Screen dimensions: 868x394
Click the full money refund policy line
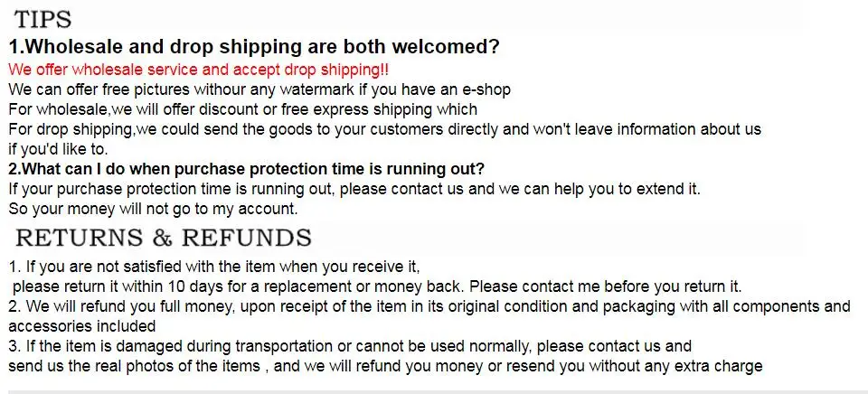click(x=429, y=306)
